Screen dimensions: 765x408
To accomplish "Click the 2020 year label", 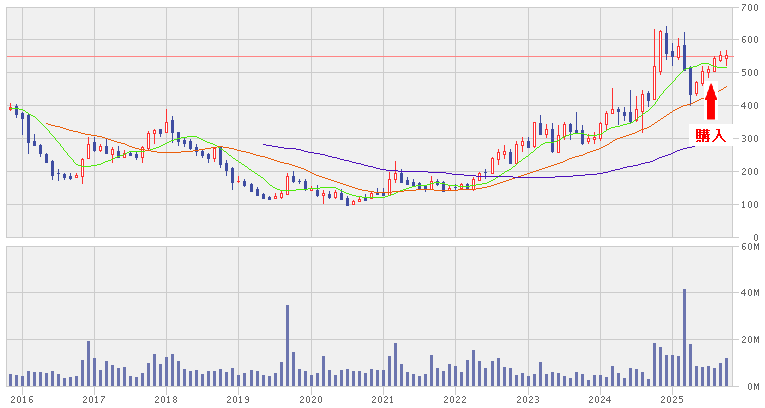I will click(x=311, y=399).
